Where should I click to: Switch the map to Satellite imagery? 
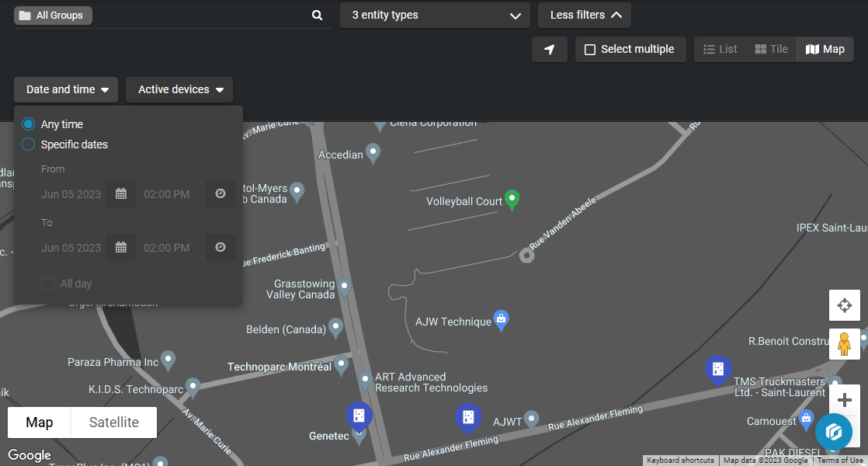click(x=114, y=423)
